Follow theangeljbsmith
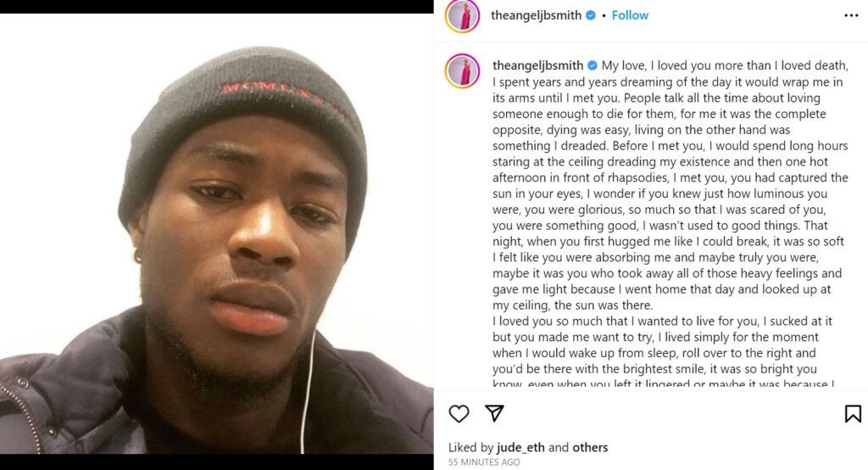 pos(630,15)
